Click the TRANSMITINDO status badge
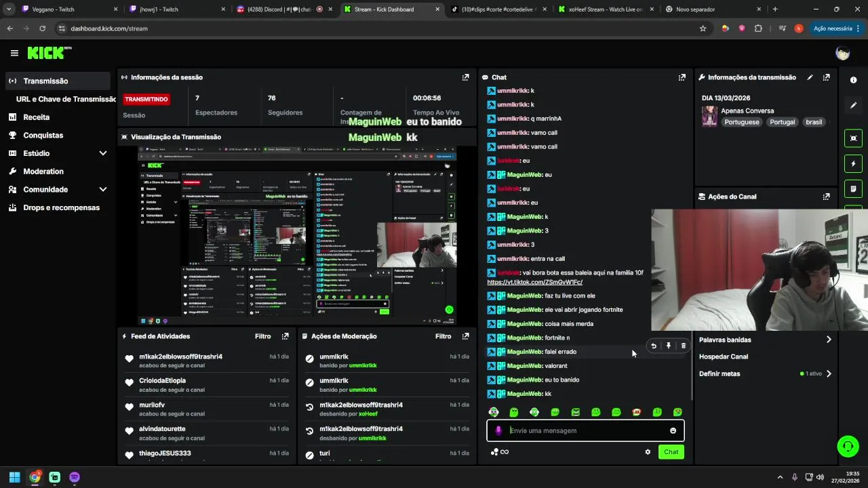 coord(146,99)
